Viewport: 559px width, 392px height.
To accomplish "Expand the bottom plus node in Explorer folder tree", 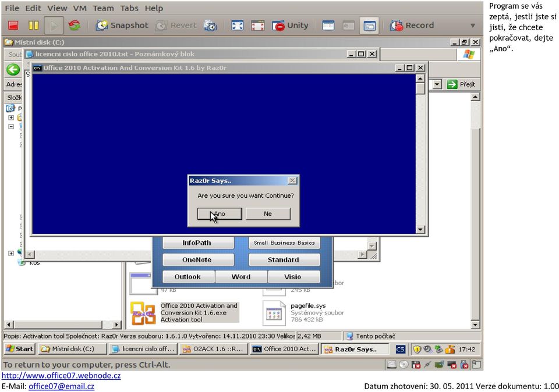I will coord(11,253).
